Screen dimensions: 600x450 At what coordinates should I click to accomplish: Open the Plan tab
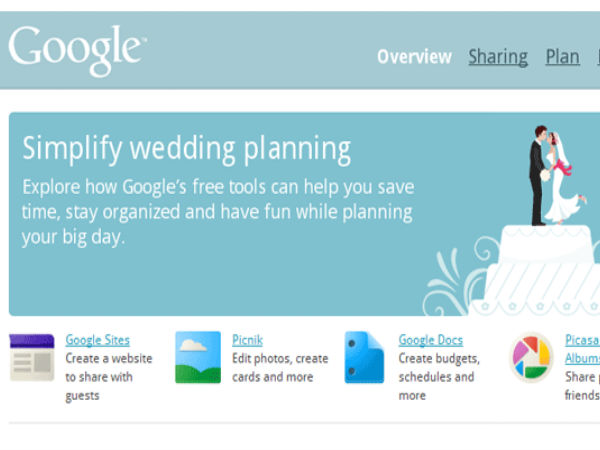coord(562,57)
